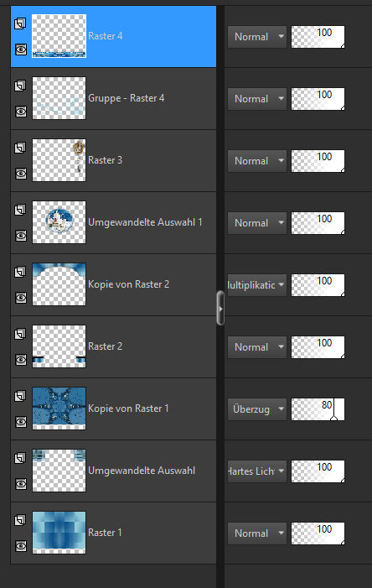Open Multiplikation blend dropdown of Kopie von Raster 2

pos(257,285)
